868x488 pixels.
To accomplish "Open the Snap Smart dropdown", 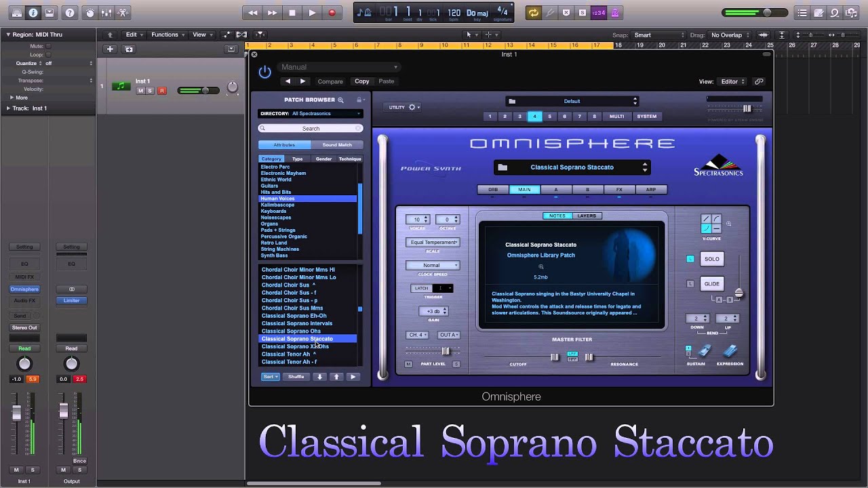I will [x=658, y=35].
